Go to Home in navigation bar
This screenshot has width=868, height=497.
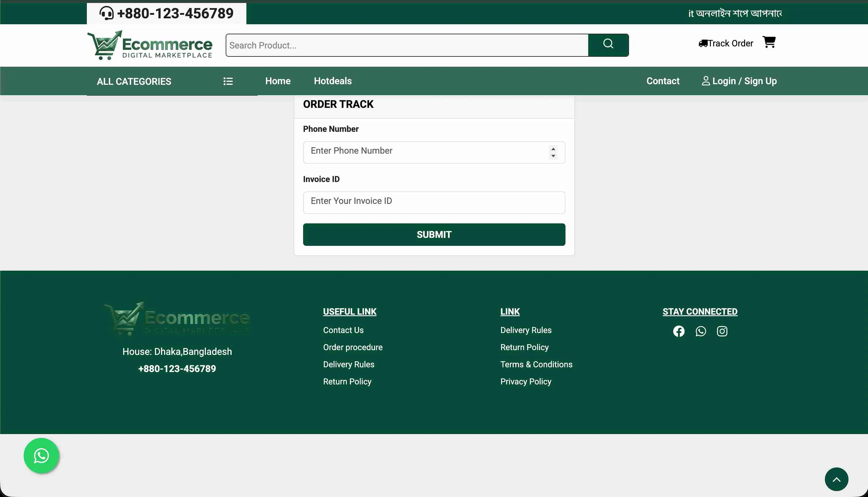(x=278, y=81)
